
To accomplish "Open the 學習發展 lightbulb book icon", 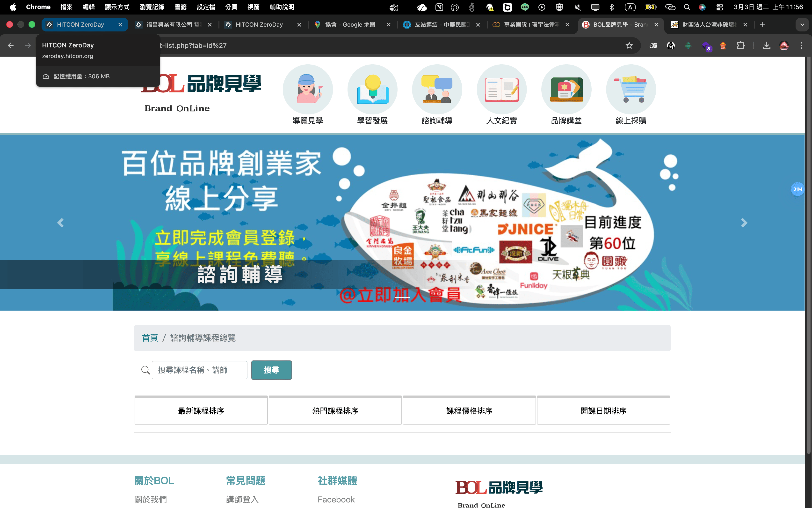I will [372, 89].
